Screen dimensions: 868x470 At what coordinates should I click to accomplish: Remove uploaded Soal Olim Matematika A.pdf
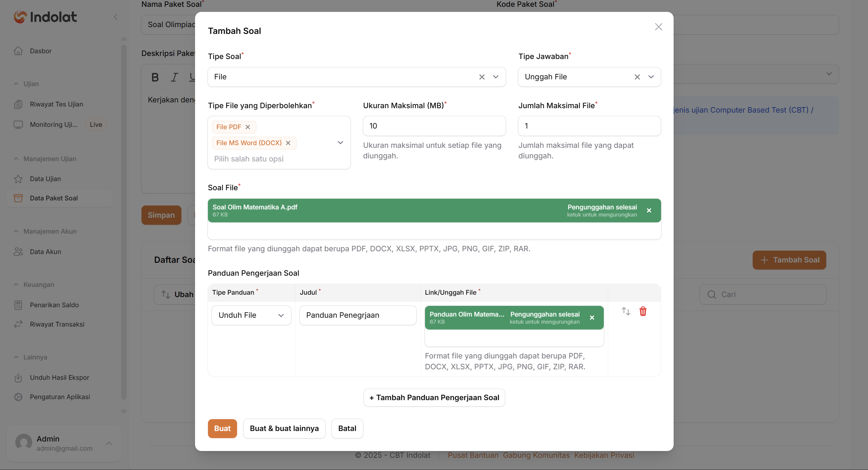point(649,211)
